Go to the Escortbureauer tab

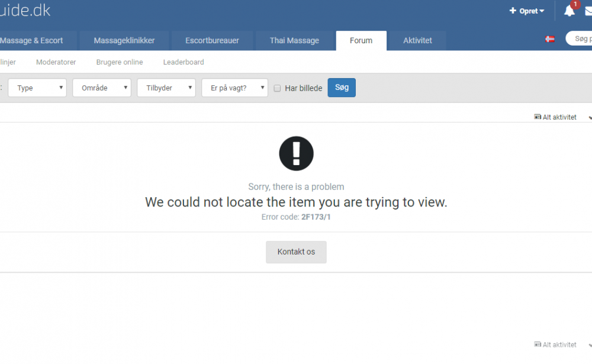212,40
